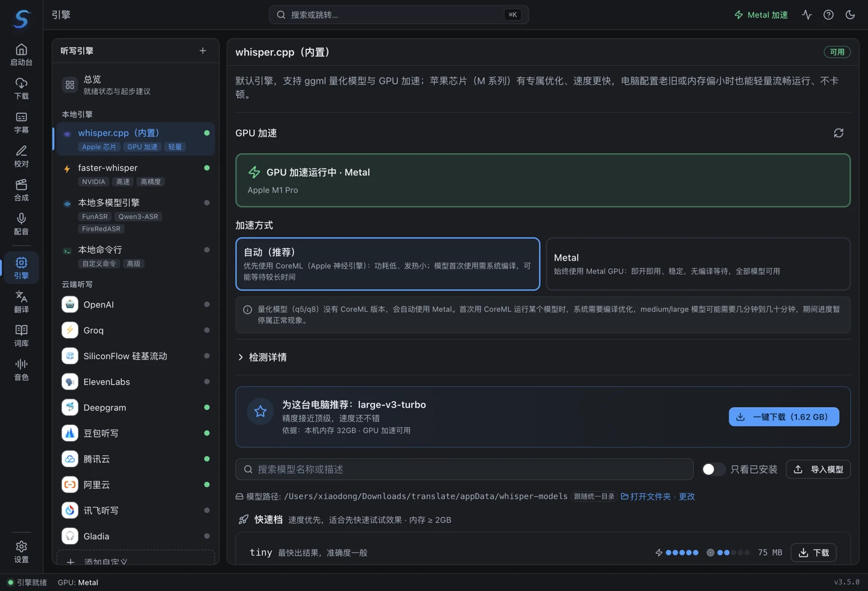Select the OpenAI cloud engine
Screen dimensions: 868x591
(x=136, y=304)
